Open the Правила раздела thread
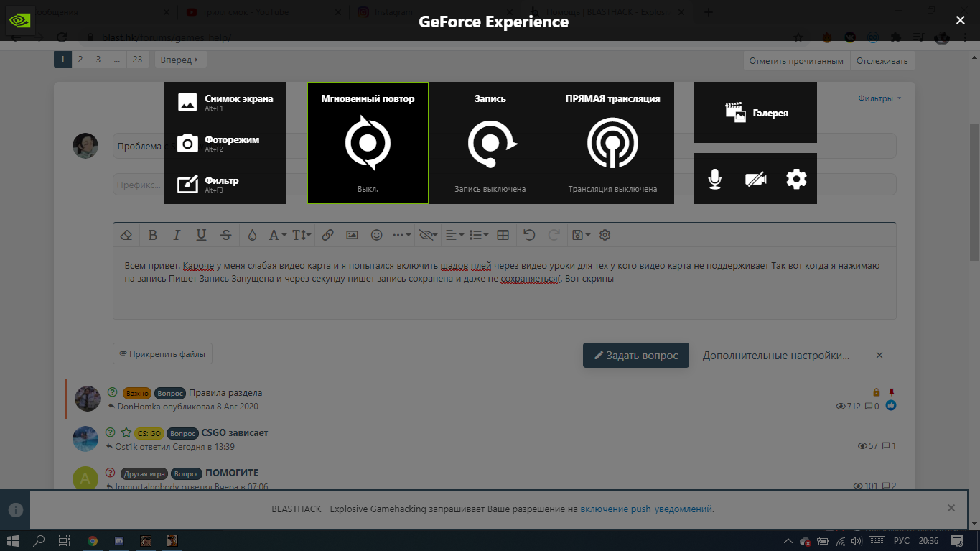The image size is (980, 551). pyautogui.click(x=225, y=393)
